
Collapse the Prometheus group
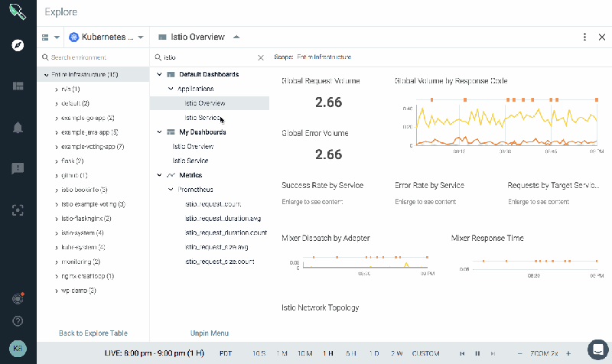click(171, 189)
